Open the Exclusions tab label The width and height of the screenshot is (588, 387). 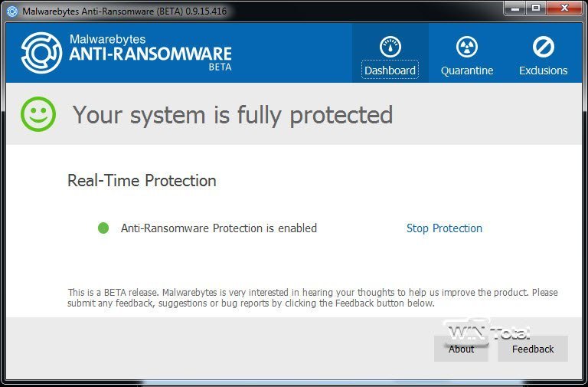pos(543,71)
